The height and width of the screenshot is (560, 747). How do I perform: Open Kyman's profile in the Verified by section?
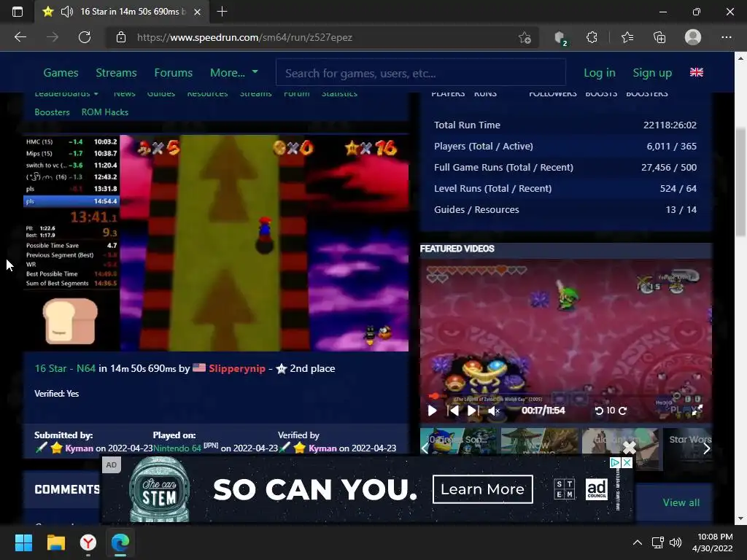pyautogui.click(x=322, y=448)
